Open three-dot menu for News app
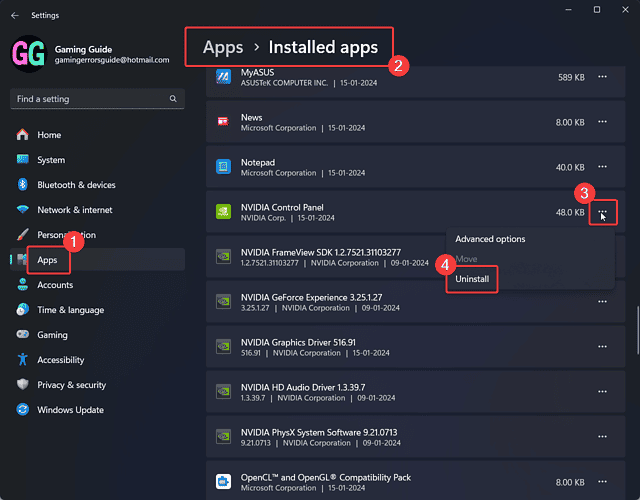The height and width of the screenshot is (500, 640). pos(602,122)
